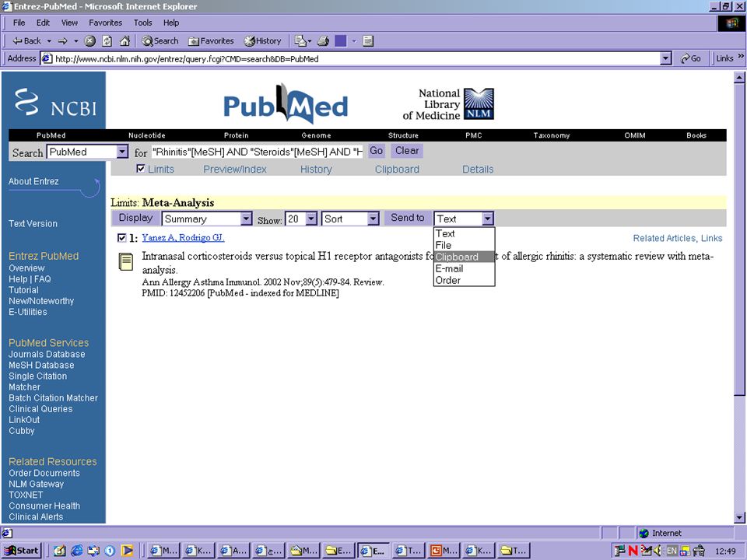Click the NCBI logo
The image size is (747, 560).
pos(54,102)
